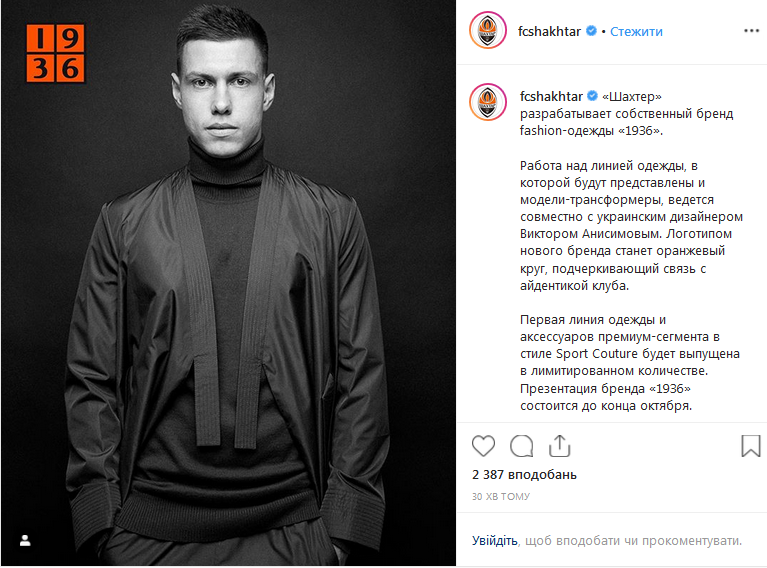
Task: Open the 30 хв тому timestamp link
Action: pos(501,497)
